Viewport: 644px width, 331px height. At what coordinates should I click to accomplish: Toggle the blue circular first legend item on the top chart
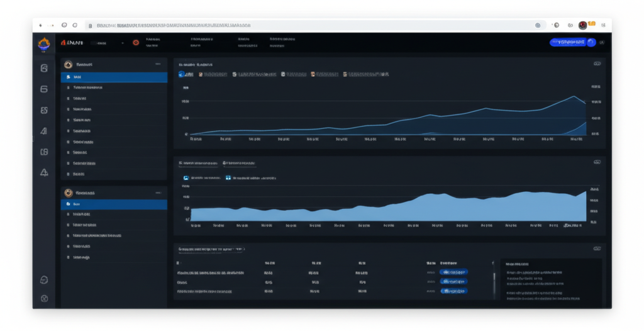point(182,74)
